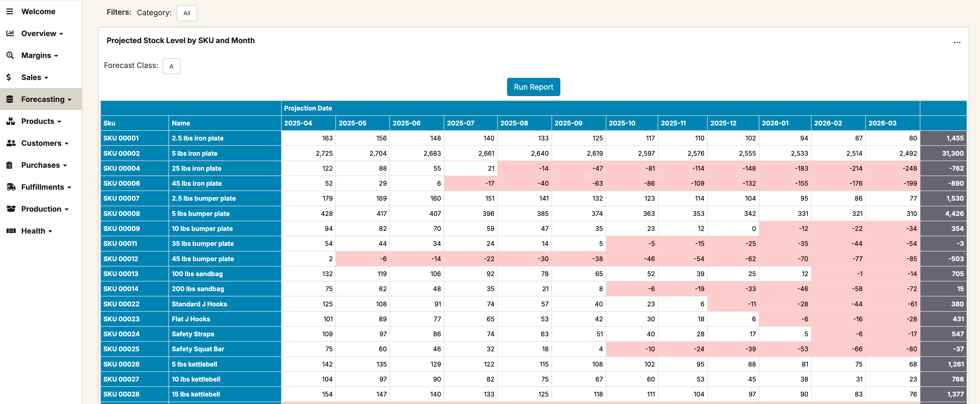The height and width of the screenshot is (404, 980).
Task: Click the Run Report button
Action: (533, 87)
